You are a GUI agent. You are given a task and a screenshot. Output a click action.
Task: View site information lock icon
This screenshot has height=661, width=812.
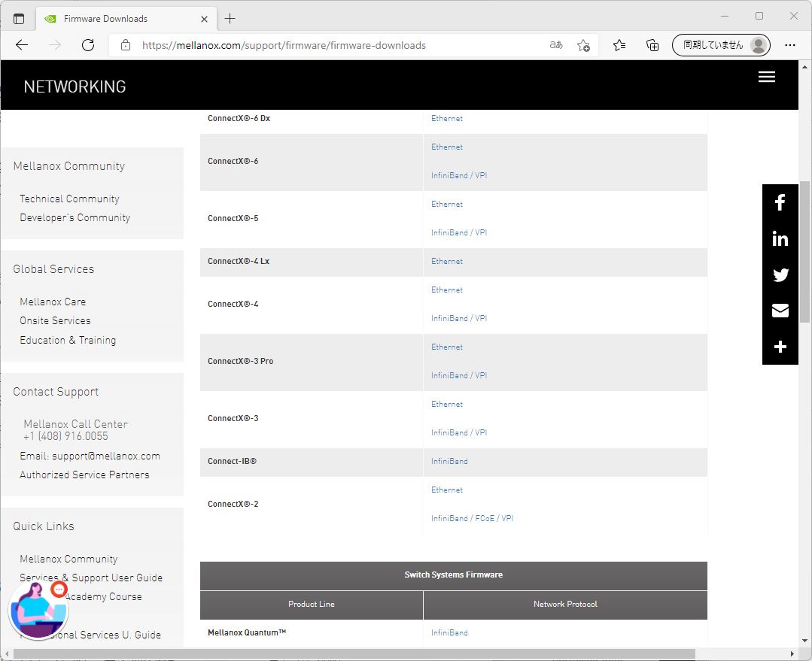pos(126,45)
